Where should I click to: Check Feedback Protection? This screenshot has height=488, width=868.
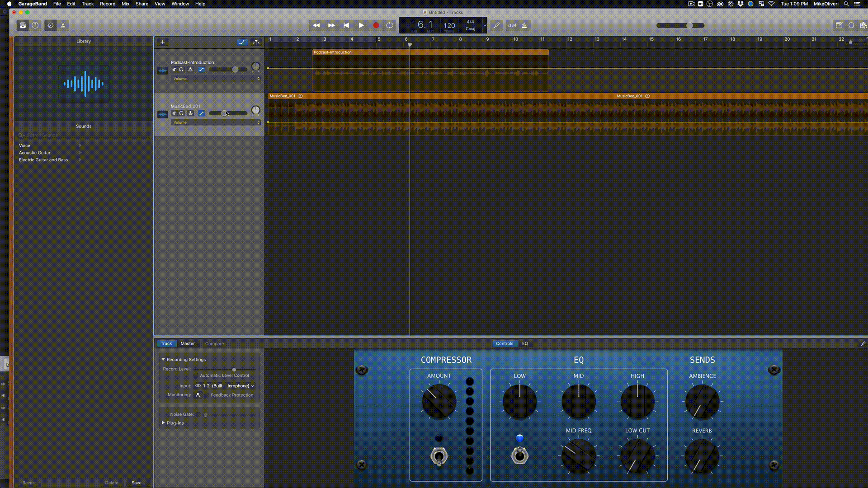coord(207,395)
